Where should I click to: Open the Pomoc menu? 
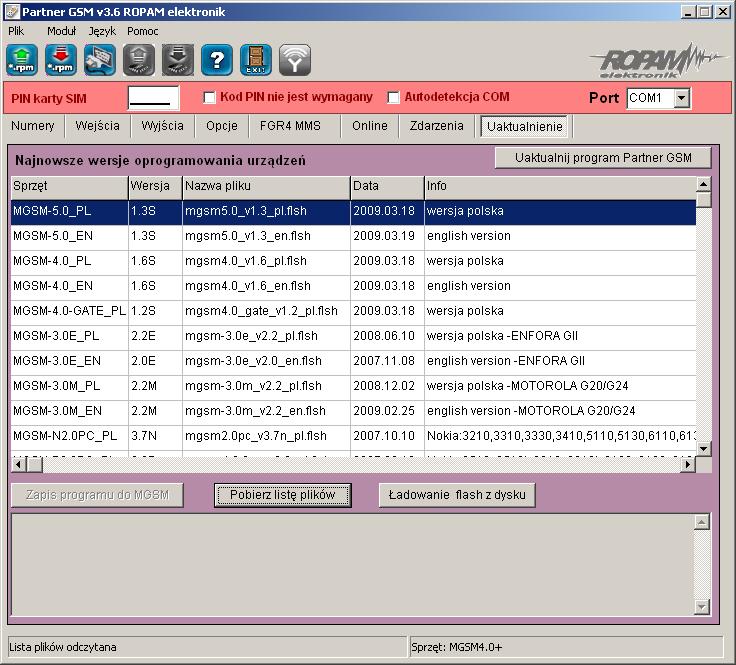[x=143, y=31]
